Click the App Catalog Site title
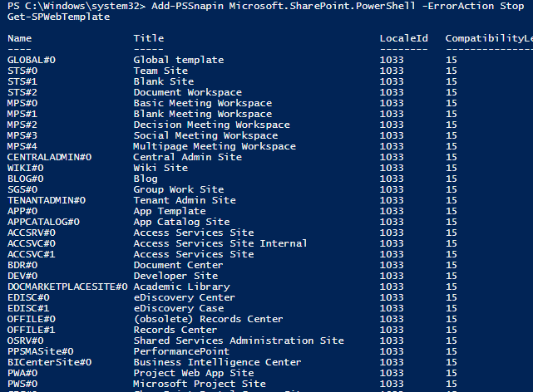Image resolution: width=533 pixels, height=392 pixels. [181, 222]
